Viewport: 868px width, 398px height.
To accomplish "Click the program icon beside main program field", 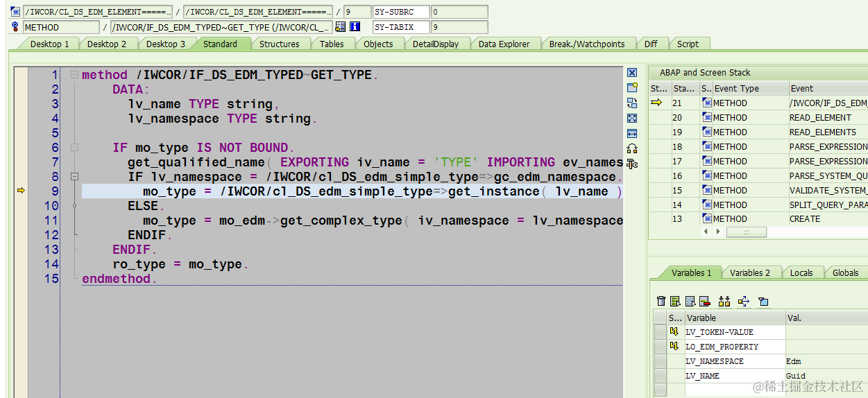I will tap(15, 12).
